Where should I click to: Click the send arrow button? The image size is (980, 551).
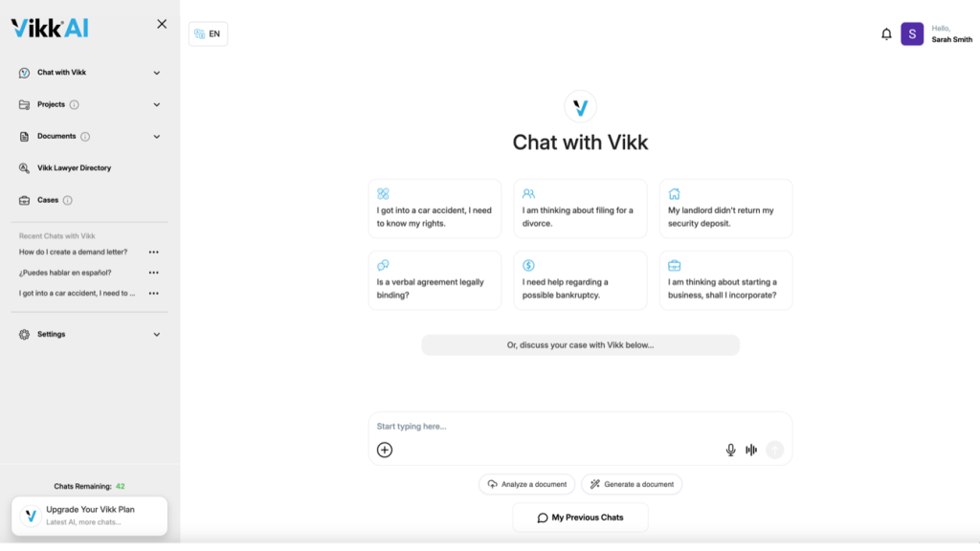(774, 450)
